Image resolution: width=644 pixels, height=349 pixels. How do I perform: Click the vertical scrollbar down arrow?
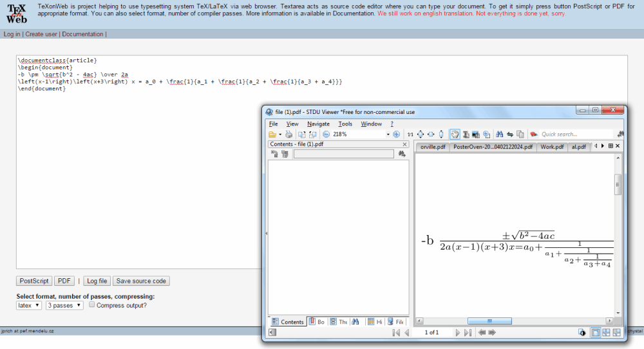pyautogui.click(x=618, y=314)
